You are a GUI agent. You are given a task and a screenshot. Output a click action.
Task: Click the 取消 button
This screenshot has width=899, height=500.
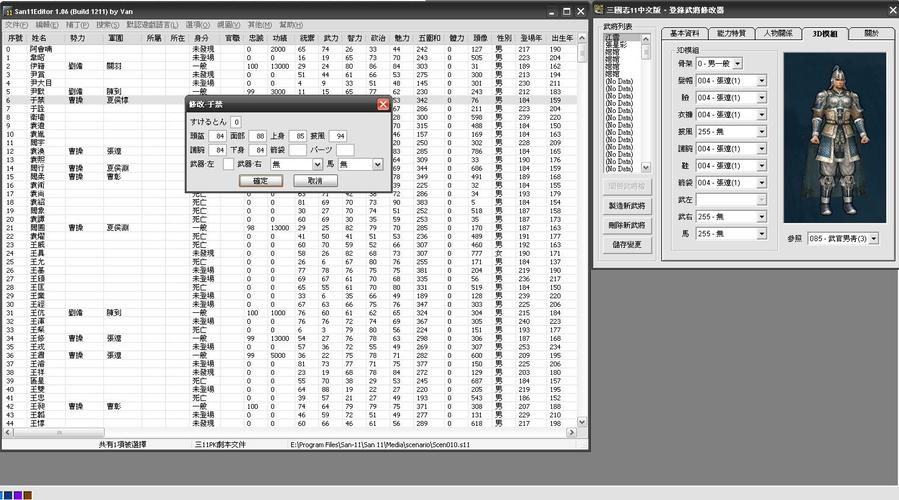click(315, 180)
